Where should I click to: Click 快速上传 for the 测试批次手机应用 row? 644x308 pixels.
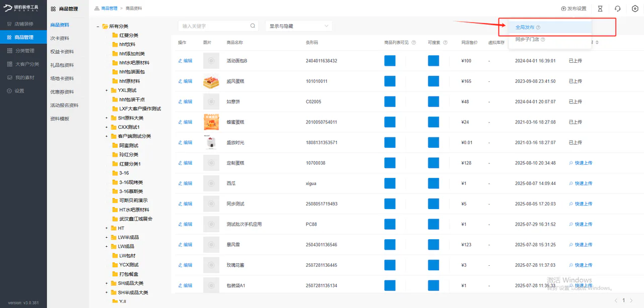click(581, 224)
